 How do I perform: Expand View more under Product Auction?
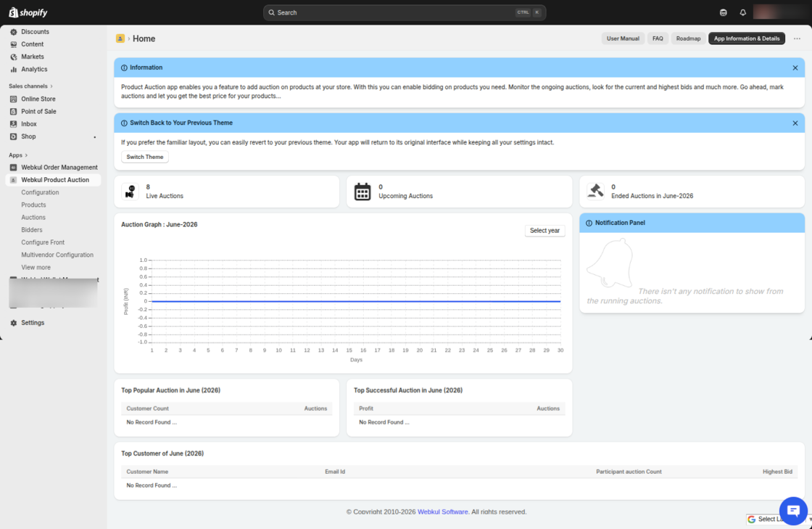(x=36, y=267)
